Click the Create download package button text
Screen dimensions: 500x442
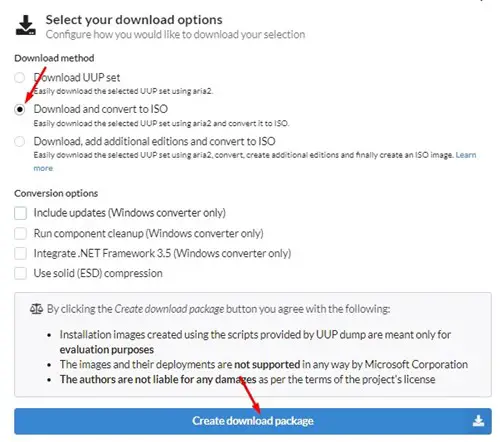(253, 421)
